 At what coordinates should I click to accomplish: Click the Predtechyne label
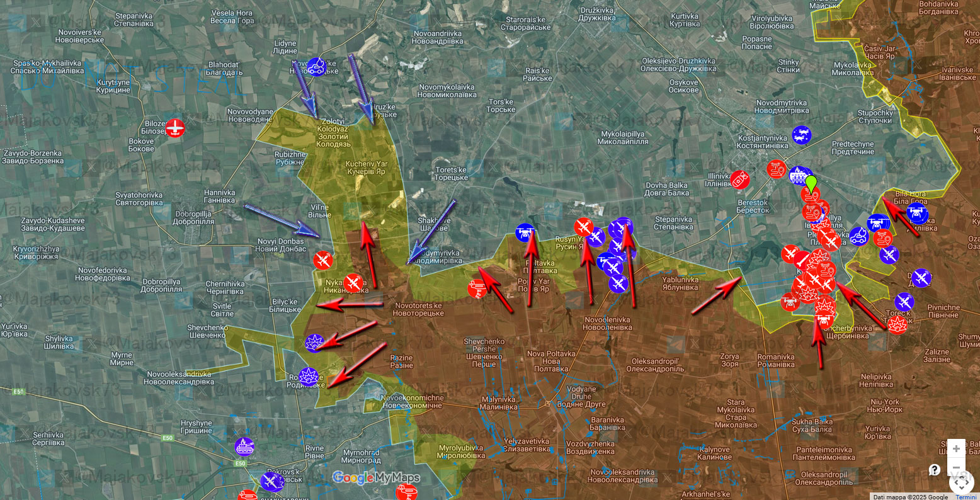pos(853,148)
